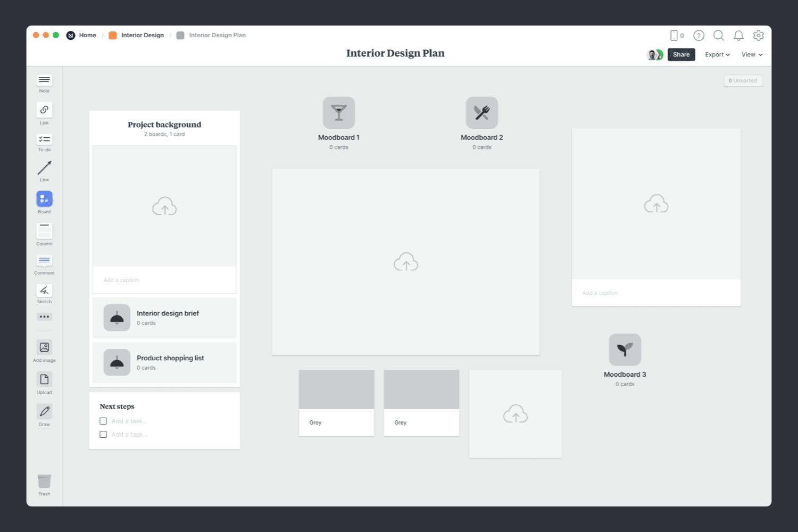798x532 pixels.
Task: Open the Interior Design breadcrumb
Action: 142,35
